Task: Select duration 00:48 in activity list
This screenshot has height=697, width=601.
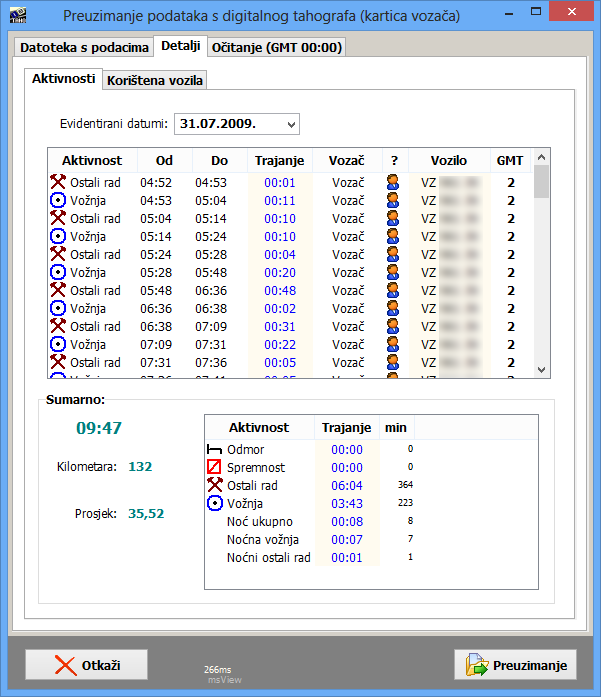Action: [280, 290]
